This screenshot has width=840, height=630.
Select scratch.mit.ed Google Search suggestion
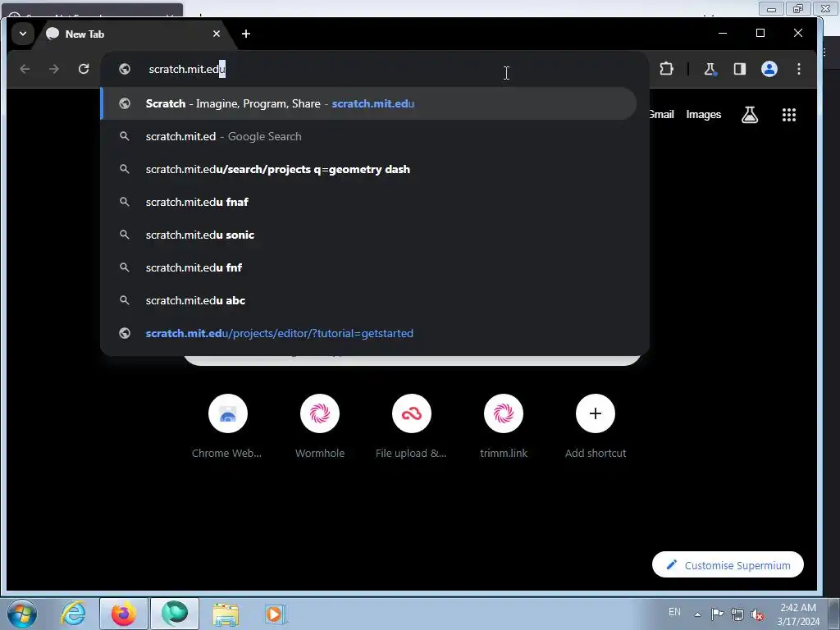point(368,137)
